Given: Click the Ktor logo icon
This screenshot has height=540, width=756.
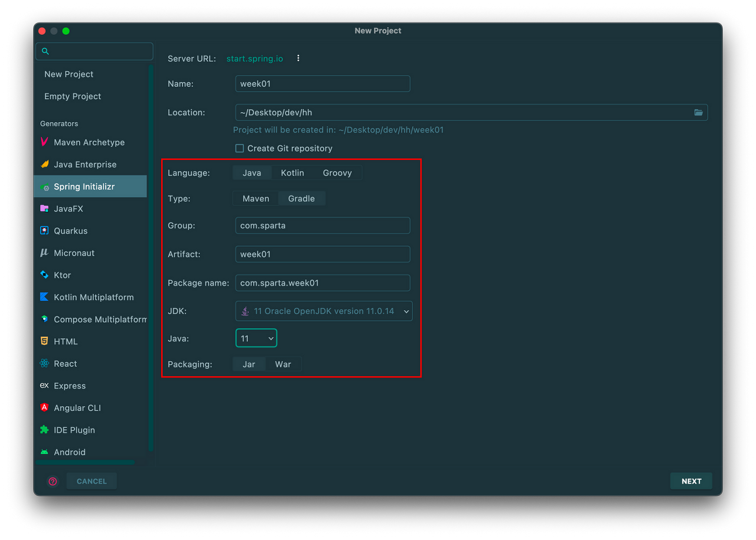Looking at the screenshot, I should point(44,275).
